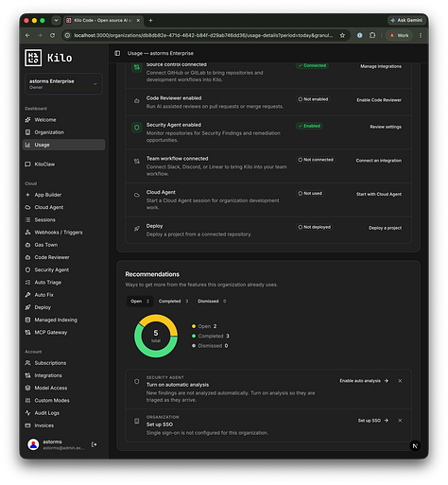Close the Kilo Code browser tab

click(x=138, y=21)
